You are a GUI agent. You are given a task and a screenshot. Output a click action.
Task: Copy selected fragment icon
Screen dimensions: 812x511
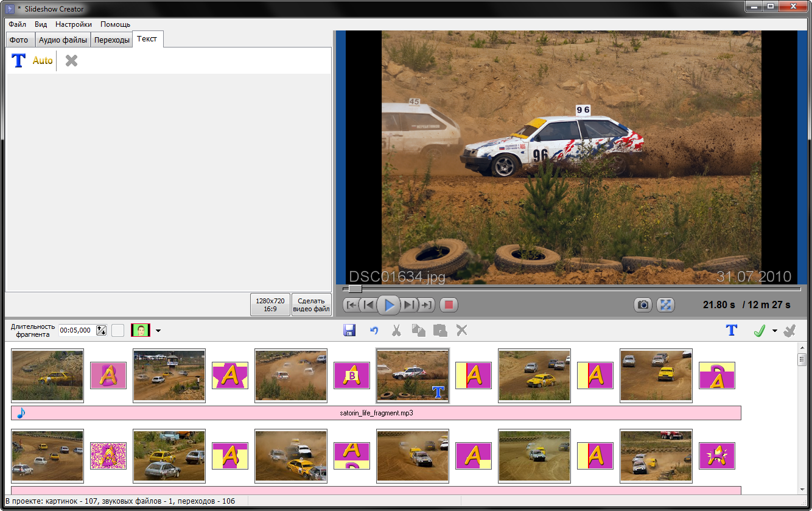pos(418,330)
